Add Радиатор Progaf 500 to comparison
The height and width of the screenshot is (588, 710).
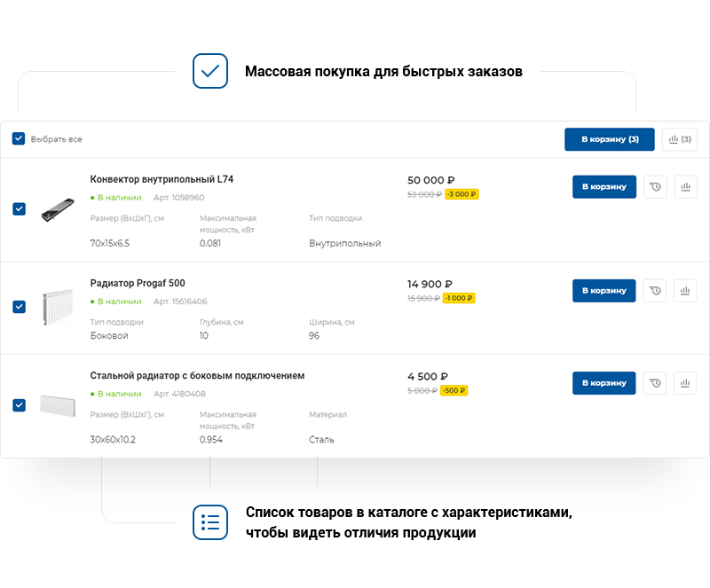click(685, 291)
